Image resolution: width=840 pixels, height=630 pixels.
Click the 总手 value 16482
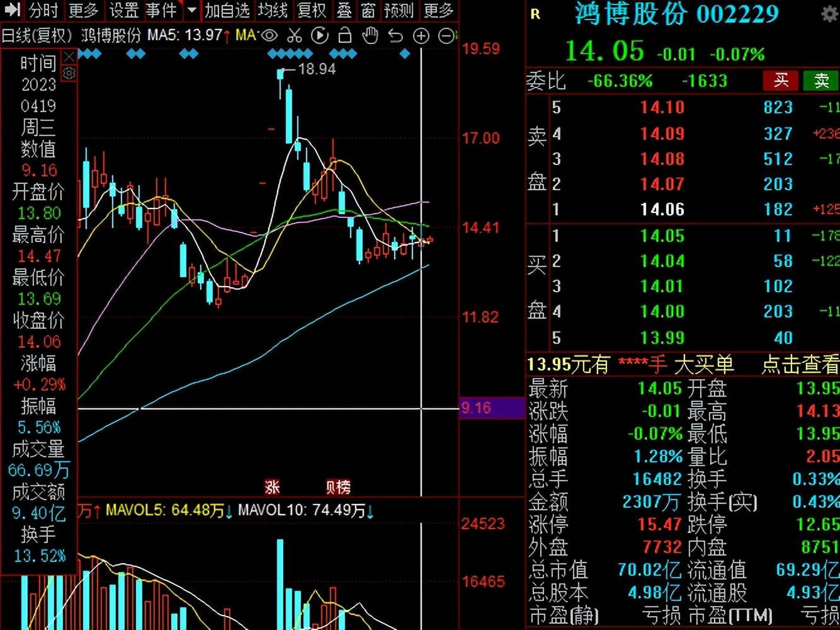(657, 479)
